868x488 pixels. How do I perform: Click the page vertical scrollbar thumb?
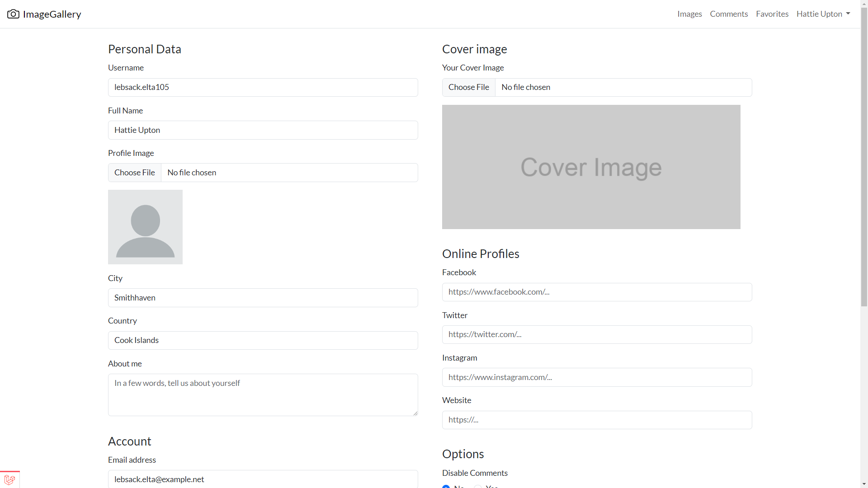coord(864,156)
